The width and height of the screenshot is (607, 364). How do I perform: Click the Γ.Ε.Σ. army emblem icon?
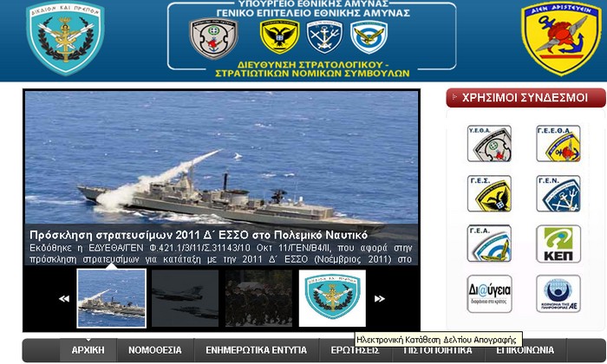(489, 194)
